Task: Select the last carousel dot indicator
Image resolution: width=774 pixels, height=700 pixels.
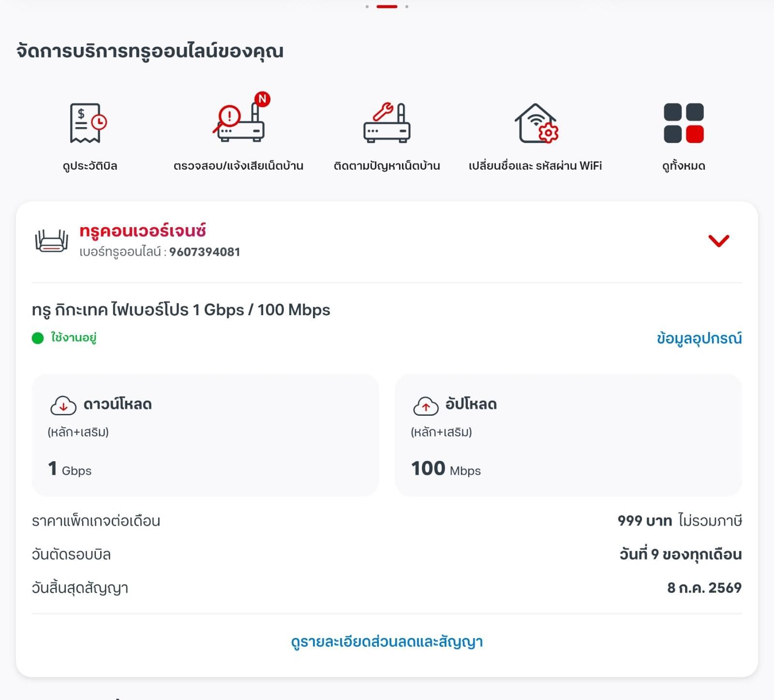Action: pos(407,7)
